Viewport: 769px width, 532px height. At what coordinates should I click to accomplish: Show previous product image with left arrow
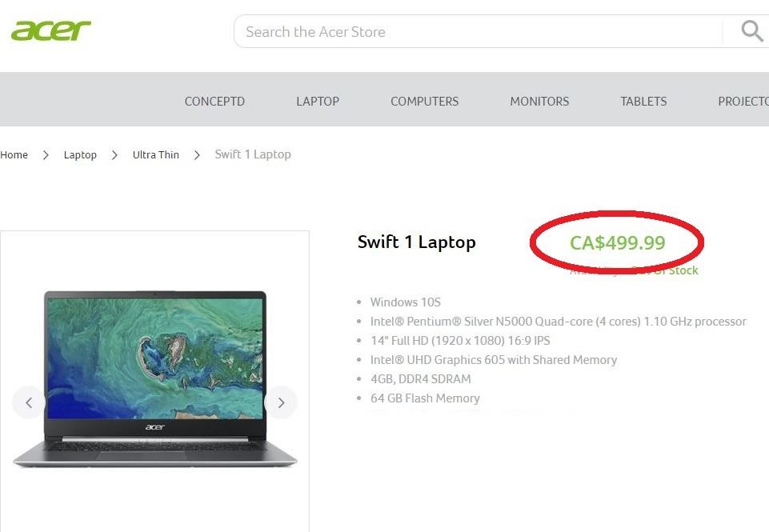[x=29, y=402]
